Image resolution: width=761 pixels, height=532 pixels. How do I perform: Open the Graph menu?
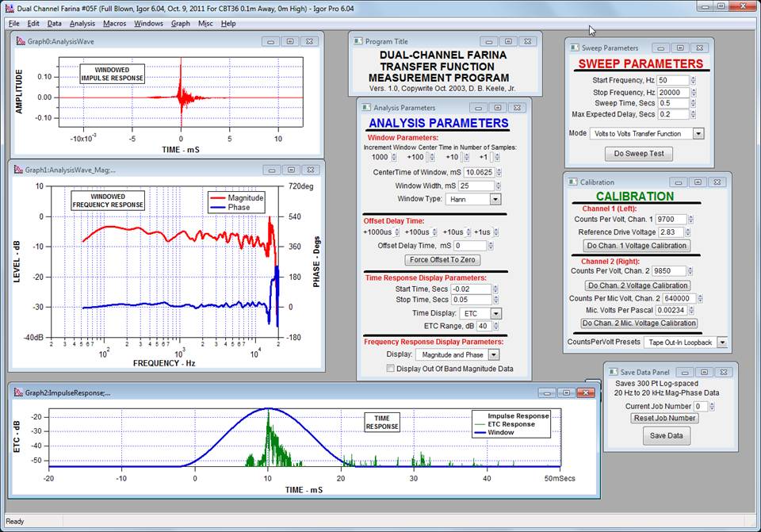tap(180, 23)
